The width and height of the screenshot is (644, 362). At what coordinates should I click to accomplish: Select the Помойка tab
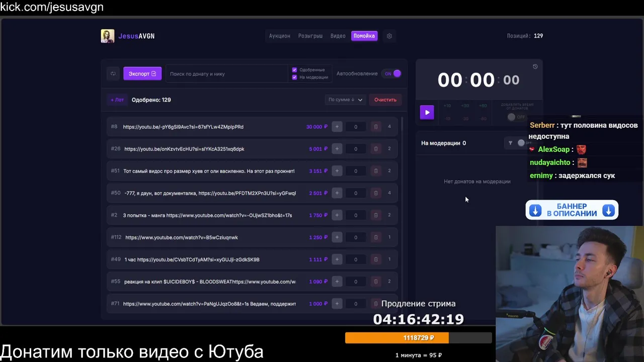364,36
